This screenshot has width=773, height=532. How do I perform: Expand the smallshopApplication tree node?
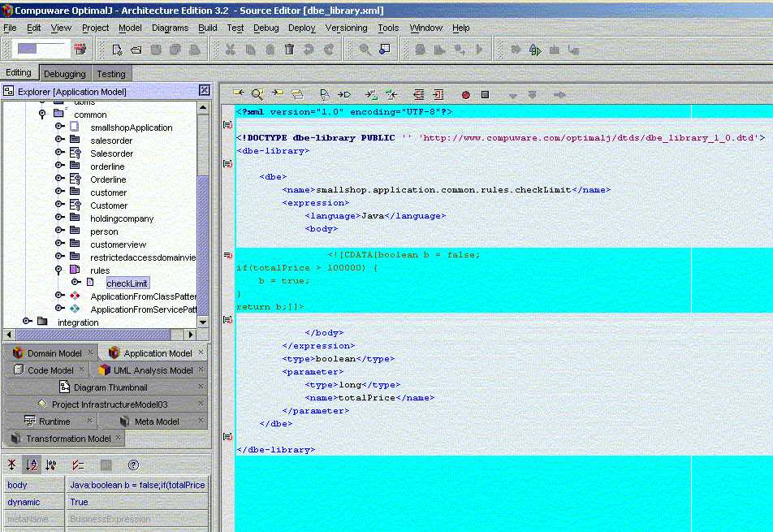click(59, 127)
